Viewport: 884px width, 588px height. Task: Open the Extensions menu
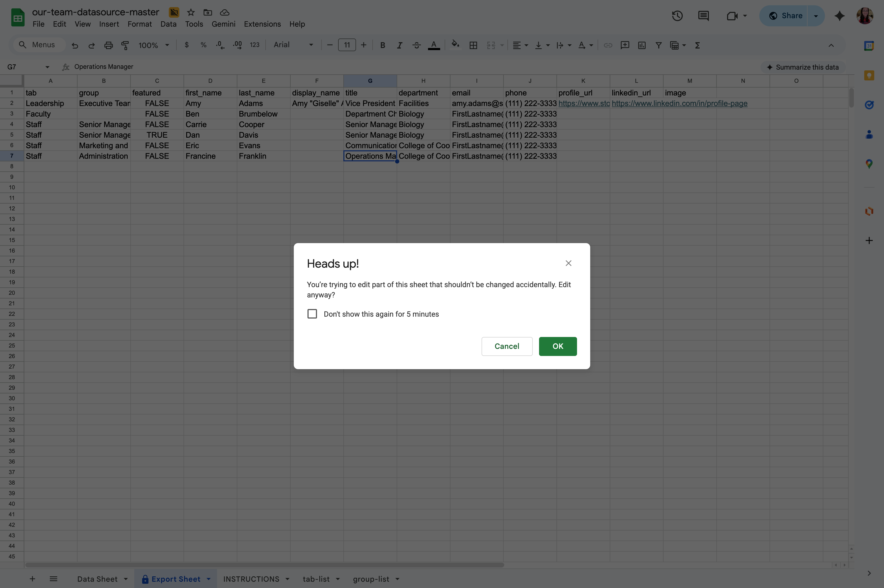point(262,24)
